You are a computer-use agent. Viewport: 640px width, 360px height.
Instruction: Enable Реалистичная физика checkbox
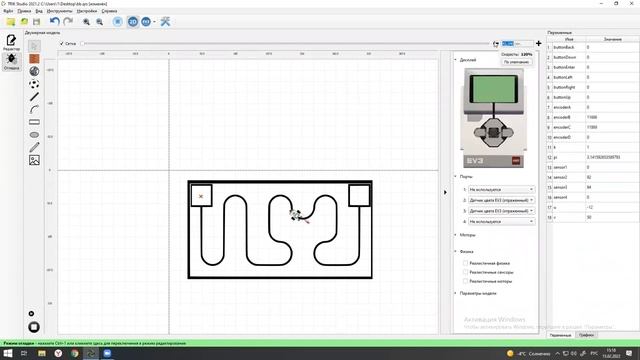465,263
